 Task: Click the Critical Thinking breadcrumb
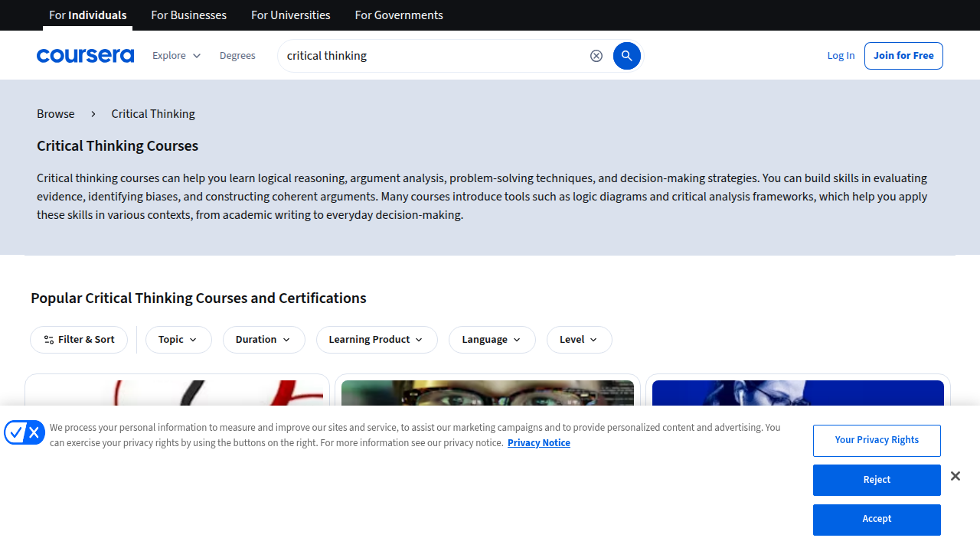153,114
